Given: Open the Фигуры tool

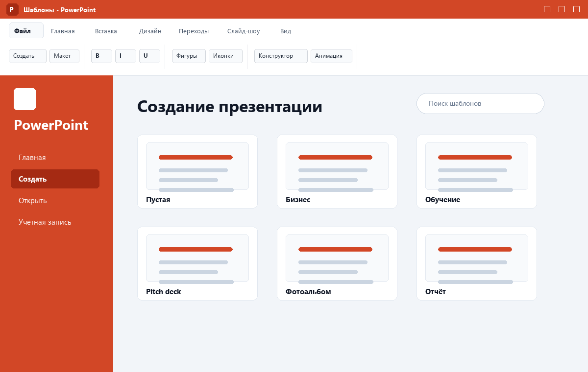Looking at the screenshot, I should coord(189,56).
